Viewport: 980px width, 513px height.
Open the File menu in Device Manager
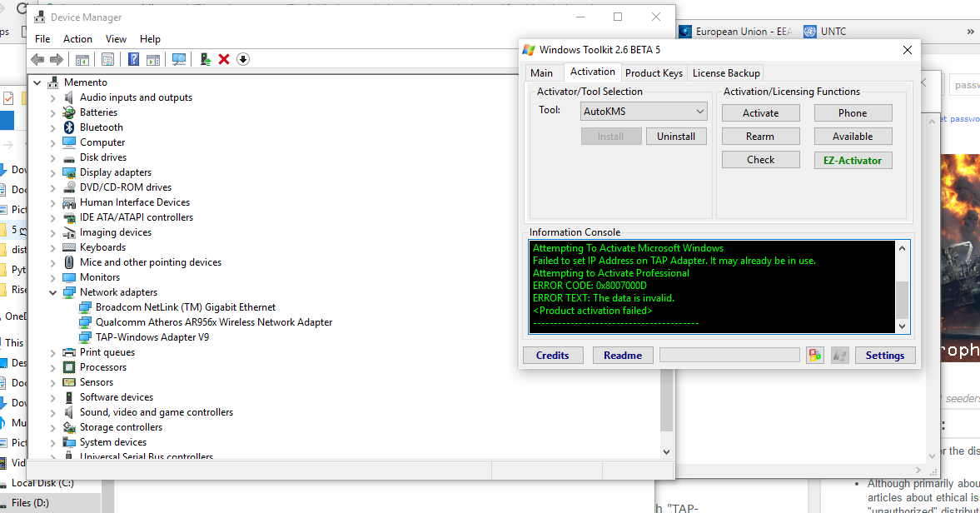[x=42, y=39]
